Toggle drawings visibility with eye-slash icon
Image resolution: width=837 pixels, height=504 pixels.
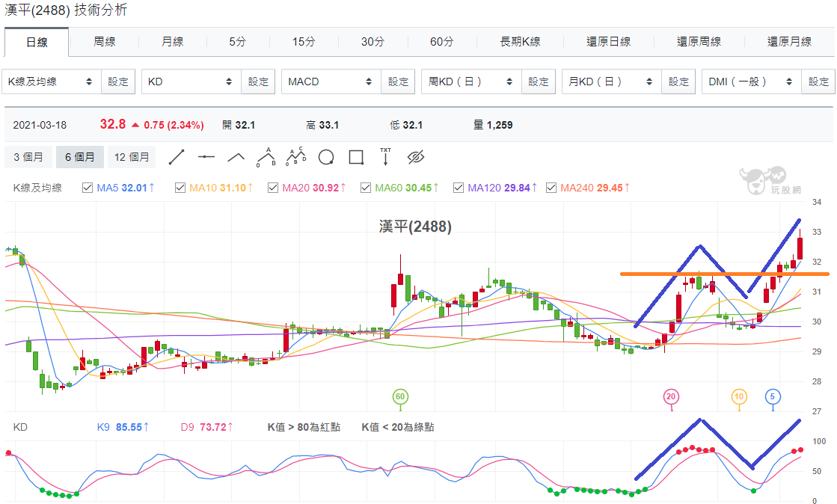415,157
